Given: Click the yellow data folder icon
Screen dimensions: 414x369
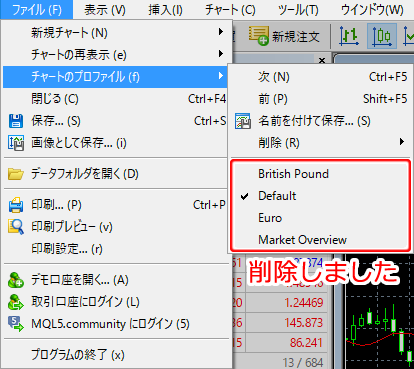Looking at the screenshot, I should click(16, 174).
